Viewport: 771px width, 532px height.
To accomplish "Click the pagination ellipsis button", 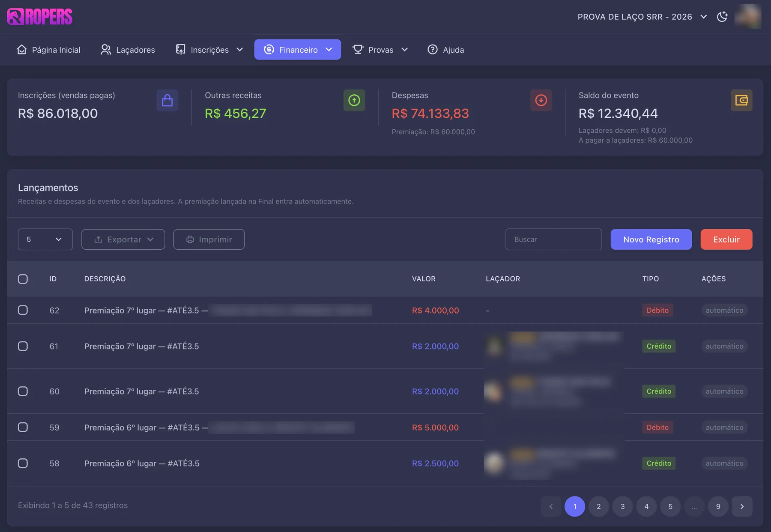I will (694, 506).
